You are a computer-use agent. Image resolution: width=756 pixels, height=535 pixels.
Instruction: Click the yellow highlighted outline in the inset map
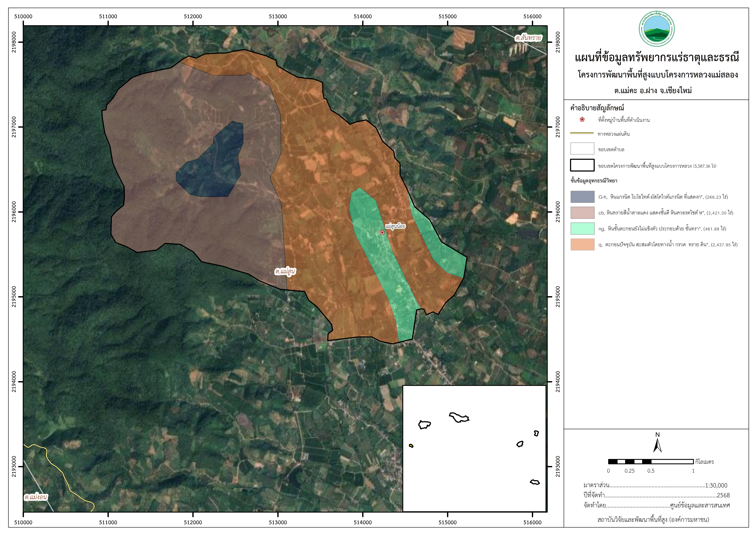(x=411, y=446)
